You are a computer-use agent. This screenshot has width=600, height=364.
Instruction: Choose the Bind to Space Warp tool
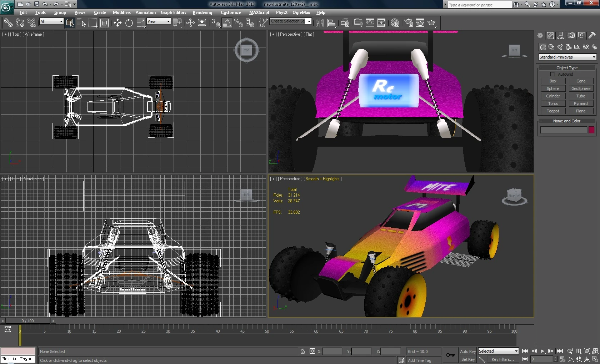click(x=31, y=23)
